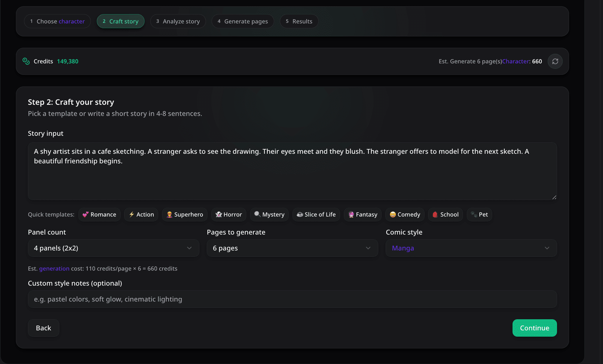Expand the Pages to generate dropdown
603x364 pixels.
tap(292, 248)
